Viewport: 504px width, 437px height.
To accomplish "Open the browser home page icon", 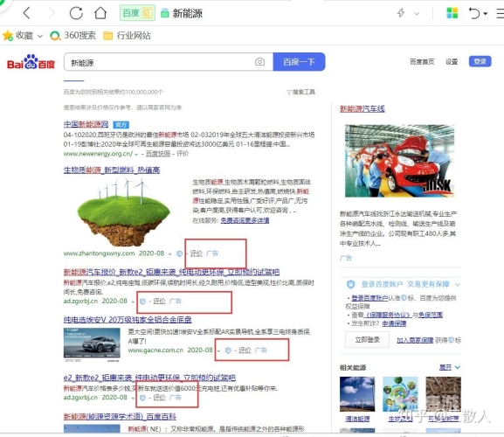I will 100,13.
